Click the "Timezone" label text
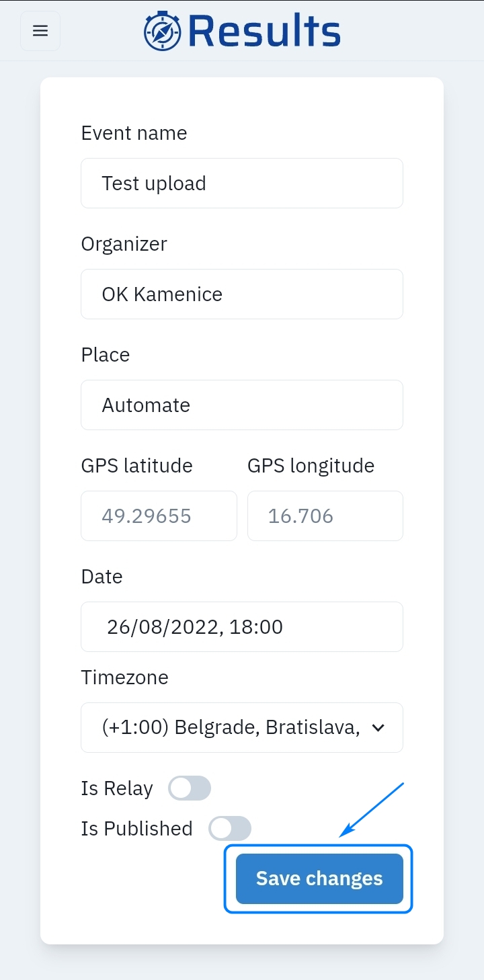Screen dimensions: 484x980 tap(124, 678)
